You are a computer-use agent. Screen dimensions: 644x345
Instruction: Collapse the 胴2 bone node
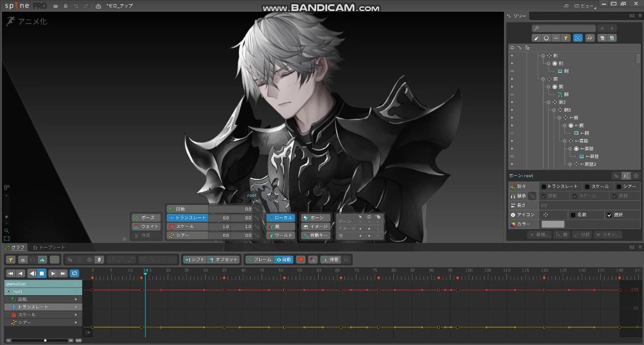point(548,102)
